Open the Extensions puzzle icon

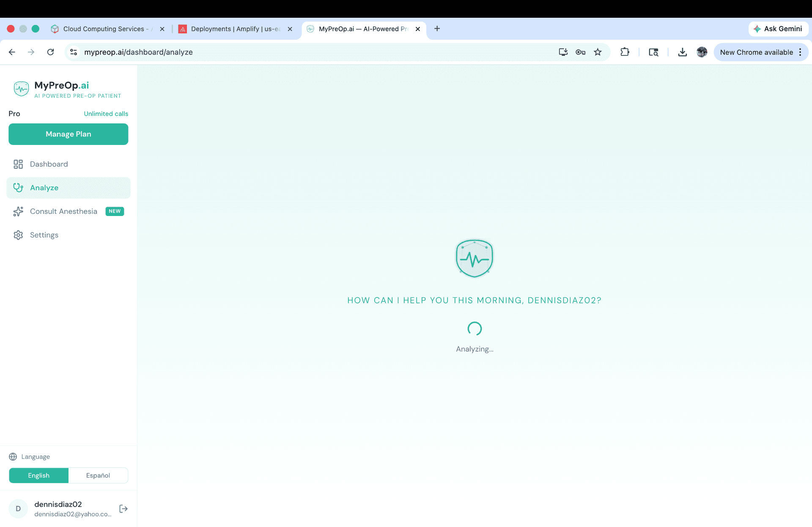pyautogui.click(x=625, y=52)
